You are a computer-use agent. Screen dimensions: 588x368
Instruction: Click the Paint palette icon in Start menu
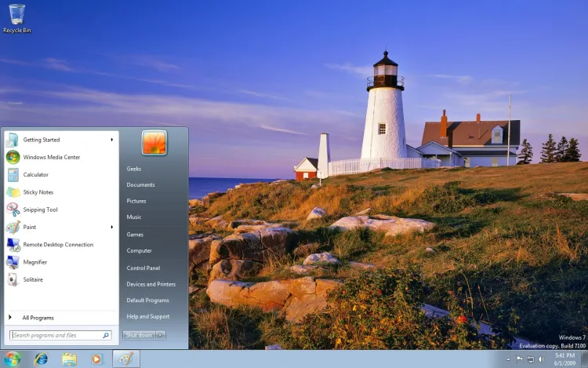pos(13,227)
